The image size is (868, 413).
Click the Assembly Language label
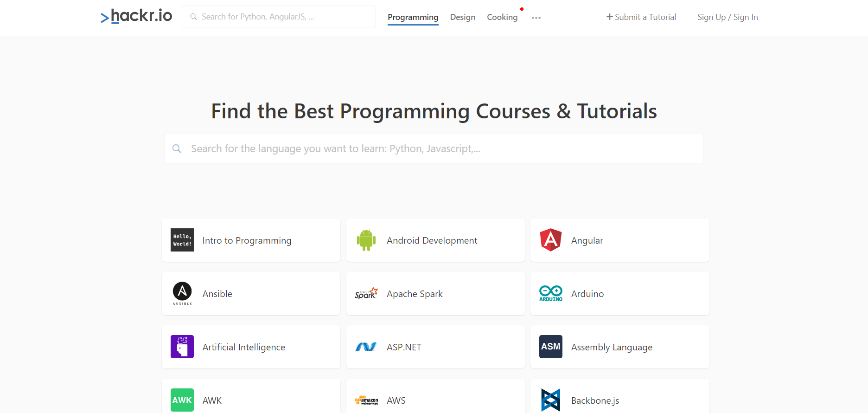coord(612,347)
